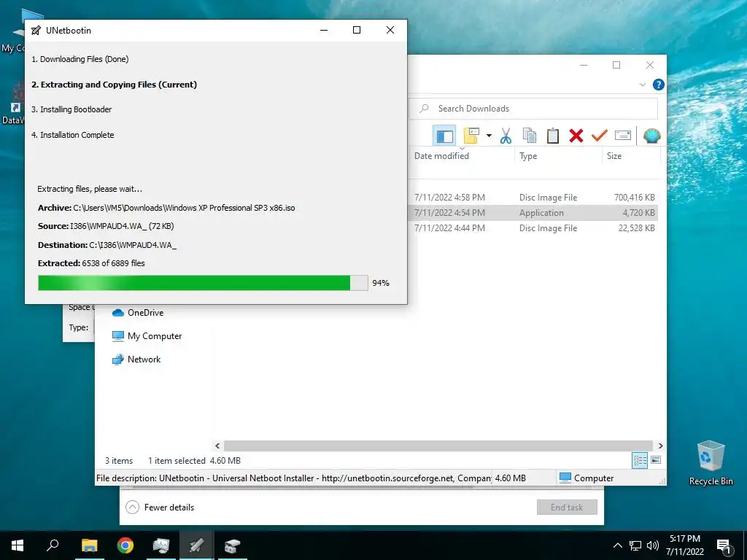The height and width of the screenshot is (560, 747).
Task: Switch to Task Manager taskbar icon
Action: pyautogui.click(x=161, y=545)
